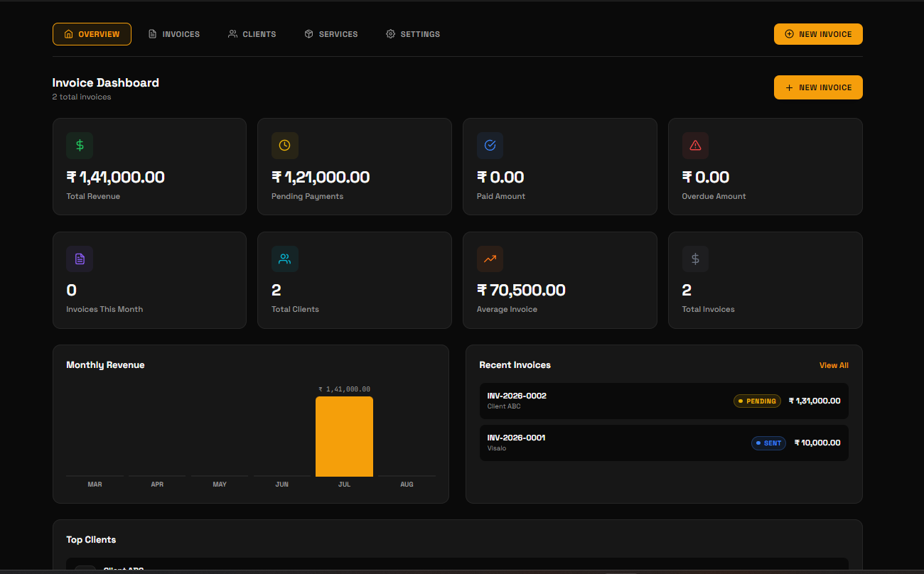Click the ₹ 1,41,000.00 label above chart bar
This screenshot has height=574, width=924.
click(x=344, y=389)
